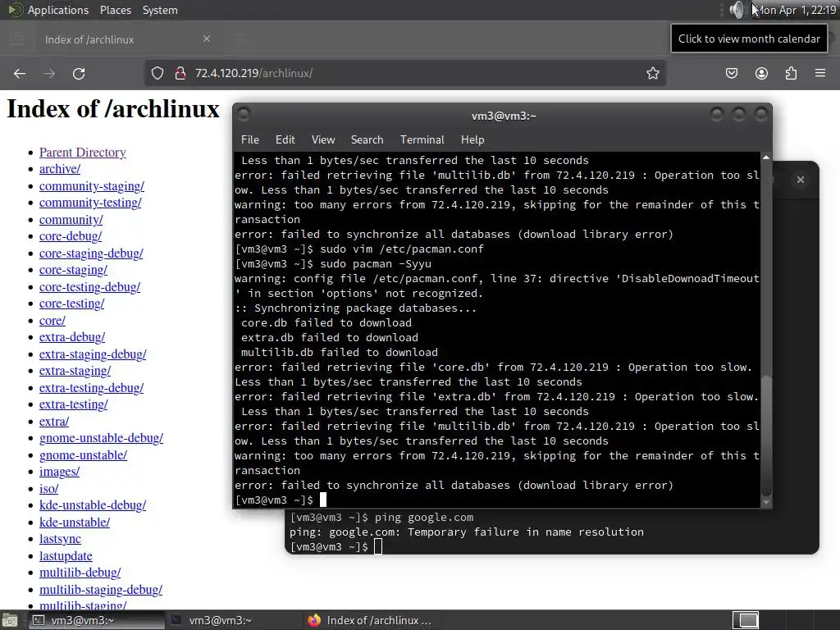Click the show desktop icon in taskbar
The width and height of the screenshot is (840, 630).
[x=10, y=621]
